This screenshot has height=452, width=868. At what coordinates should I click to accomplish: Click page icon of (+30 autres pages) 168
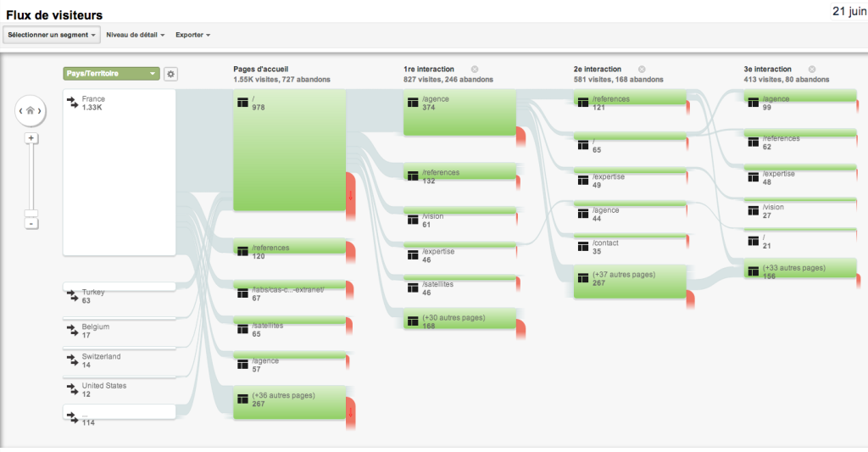[413, 321]
